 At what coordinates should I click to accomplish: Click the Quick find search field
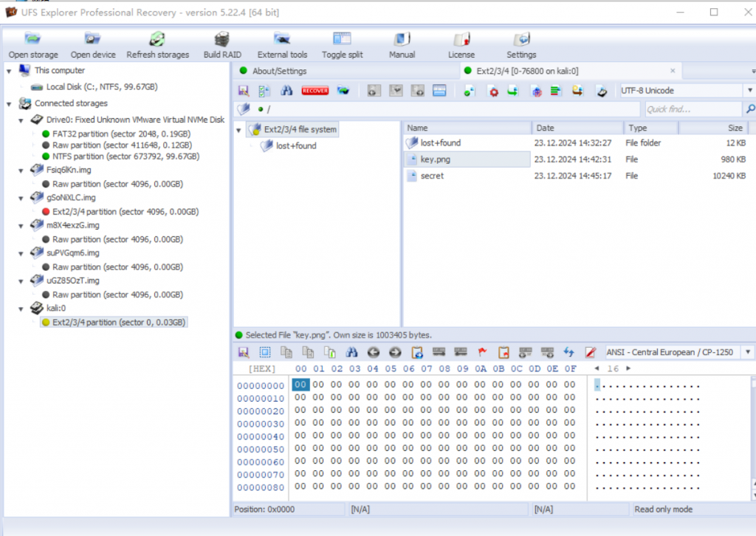tap(693, 109)
